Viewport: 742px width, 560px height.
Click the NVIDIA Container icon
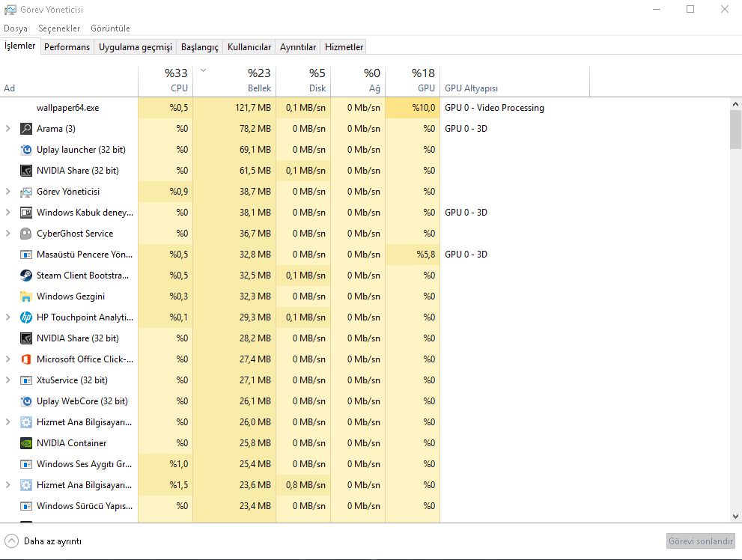click(x=26, y=443)
